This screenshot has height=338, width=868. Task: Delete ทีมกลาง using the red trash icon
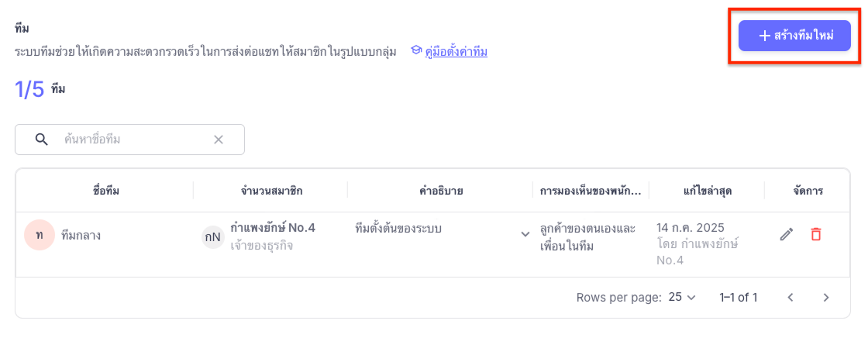coord(815,234)
